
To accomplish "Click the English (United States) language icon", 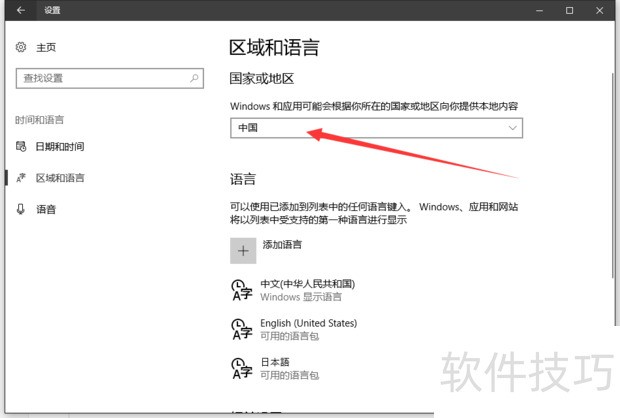I will click(x=240, y=329).
